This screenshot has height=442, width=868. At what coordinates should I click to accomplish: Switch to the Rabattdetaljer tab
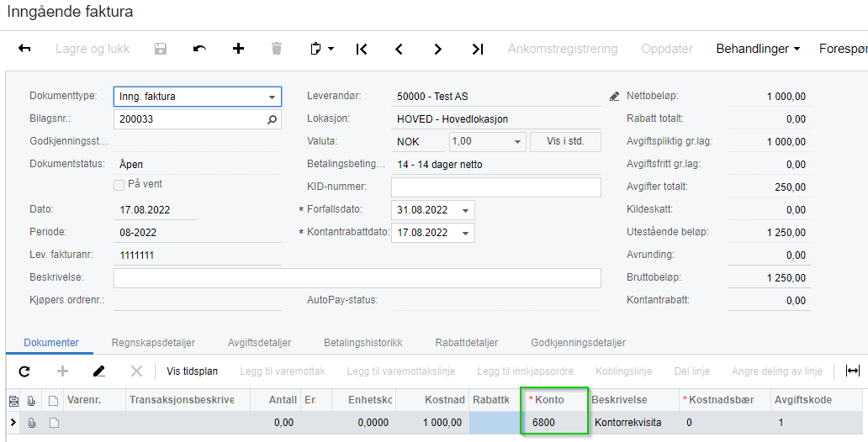467,343
